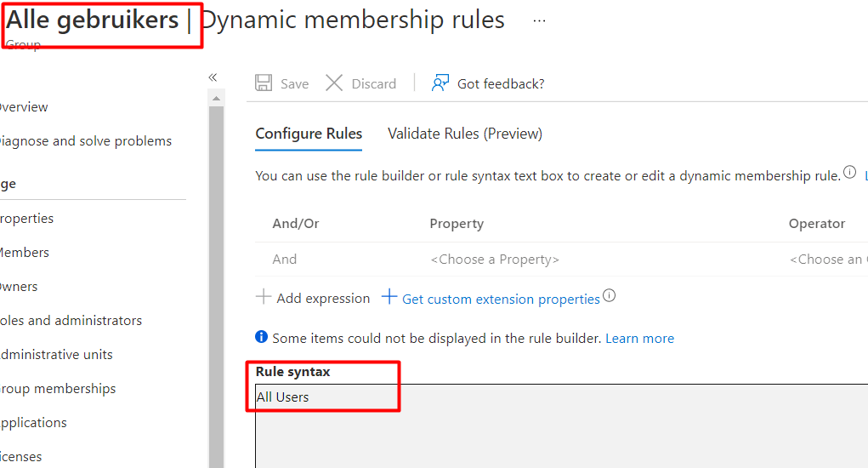Click the Learn more link
Image resolution: width=868 pixels, height=468 pixels.
coord(639,338)
